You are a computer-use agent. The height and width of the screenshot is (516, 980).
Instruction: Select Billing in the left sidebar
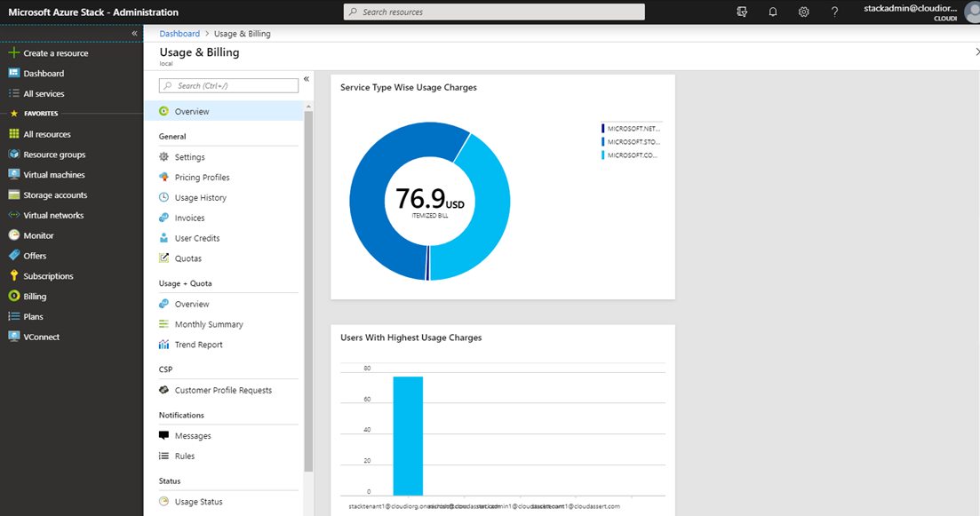tap(35, 296)
